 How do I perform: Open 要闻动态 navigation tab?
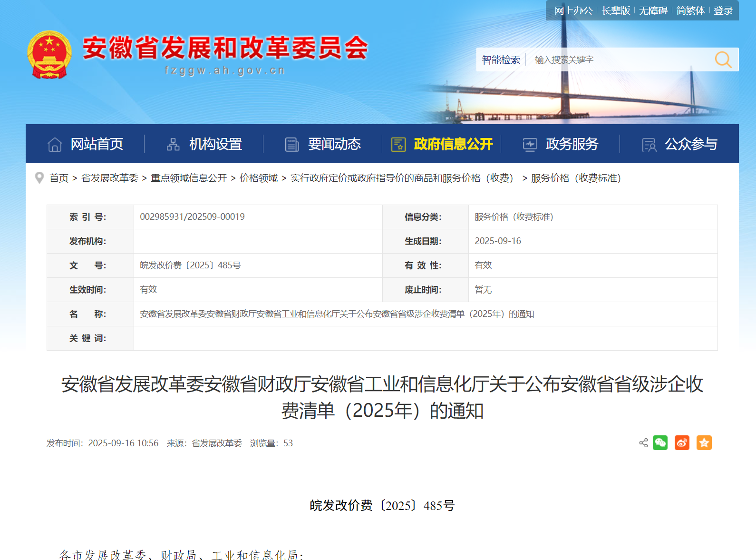[x=323, y=144]
